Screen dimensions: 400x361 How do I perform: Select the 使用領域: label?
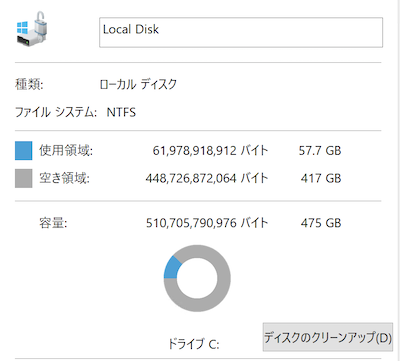(x=66, y=151)
